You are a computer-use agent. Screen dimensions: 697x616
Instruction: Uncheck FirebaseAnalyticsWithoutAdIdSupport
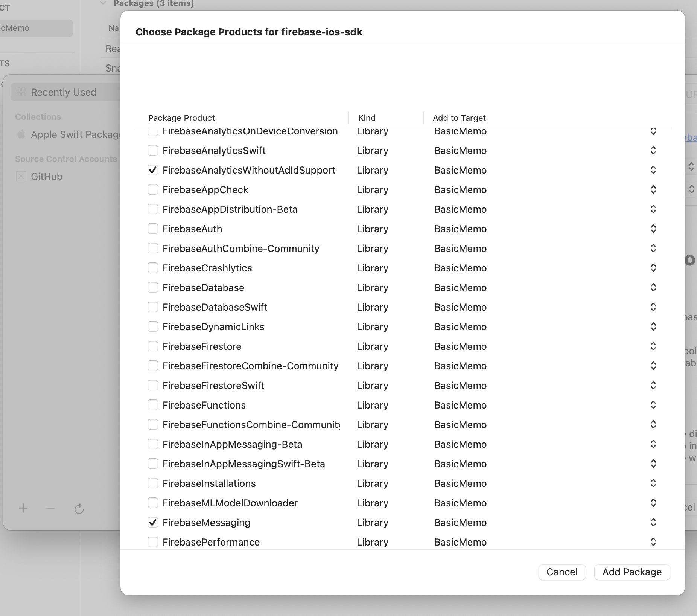153,170
